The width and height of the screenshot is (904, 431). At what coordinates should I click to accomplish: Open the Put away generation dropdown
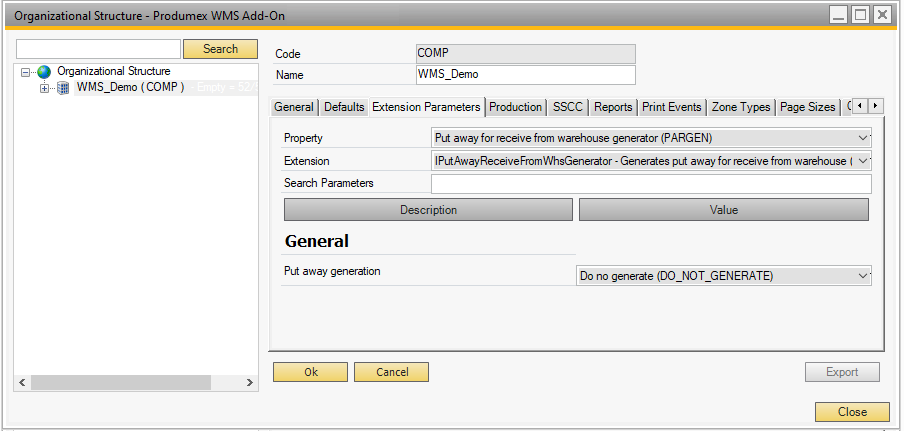864,276
